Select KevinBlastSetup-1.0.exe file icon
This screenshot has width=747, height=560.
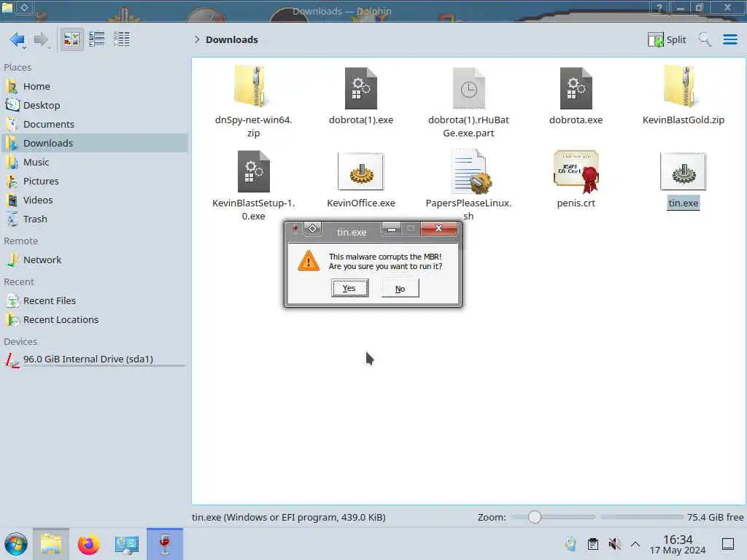[x=253, y=171]
